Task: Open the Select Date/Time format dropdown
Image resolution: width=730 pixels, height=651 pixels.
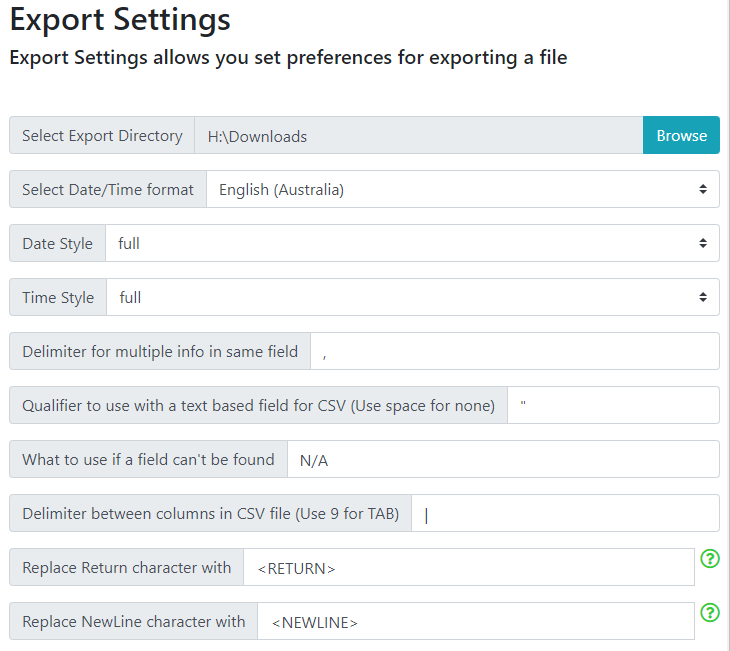Action: [x=462, y=189]
